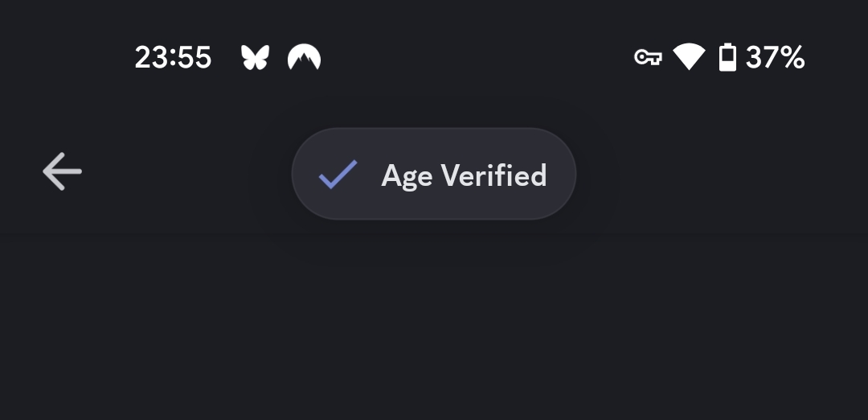Tap the header area right of the toast
The width and height of the screenshot is (868, 420).
(715, 173)
